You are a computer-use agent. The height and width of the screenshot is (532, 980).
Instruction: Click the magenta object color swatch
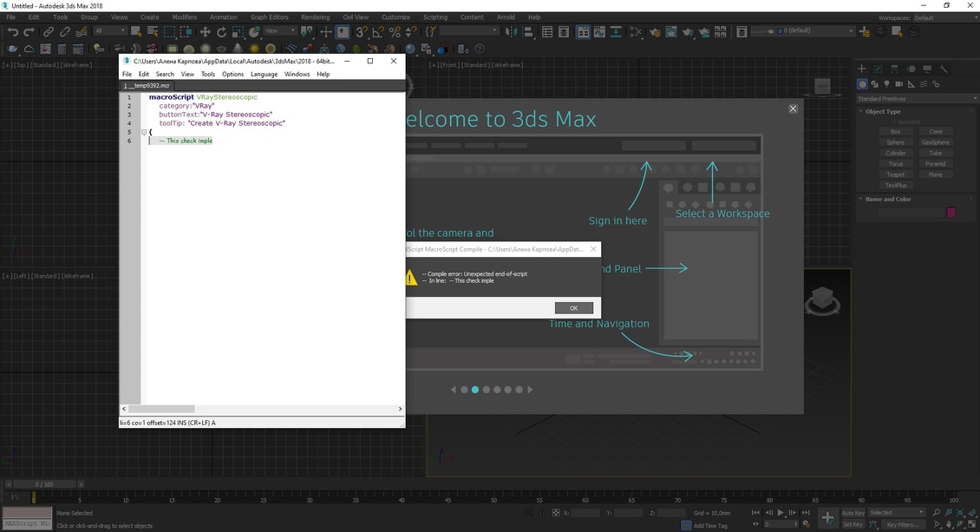[x=951, y=213]
